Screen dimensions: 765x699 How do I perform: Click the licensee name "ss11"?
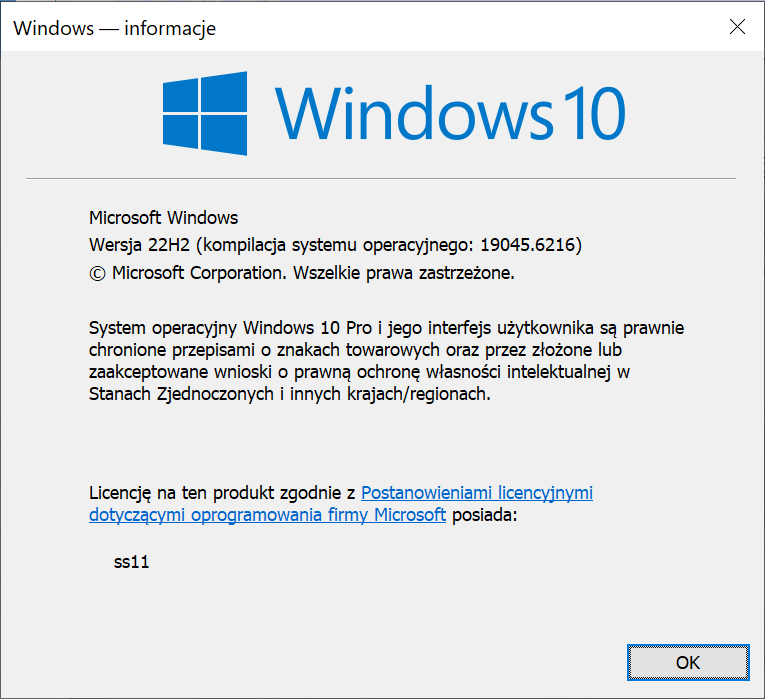(131, 562)
